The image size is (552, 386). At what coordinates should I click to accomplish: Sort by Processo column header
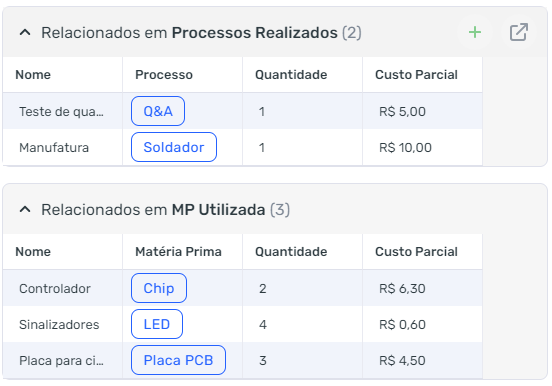point(164,75)
